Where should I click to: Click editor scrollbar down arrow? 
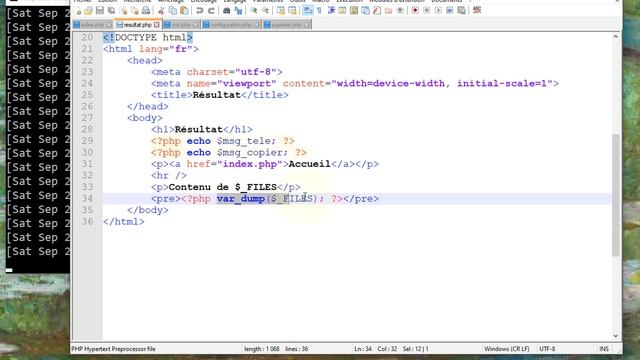click(x=616, y=336)
